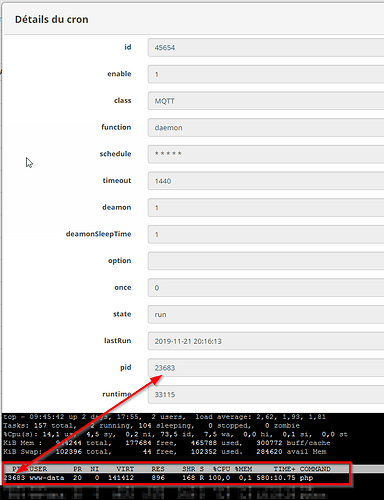Click the class field containing MQTT
The height and width of the screenshot is (500, 384).
tap(266, 101)
